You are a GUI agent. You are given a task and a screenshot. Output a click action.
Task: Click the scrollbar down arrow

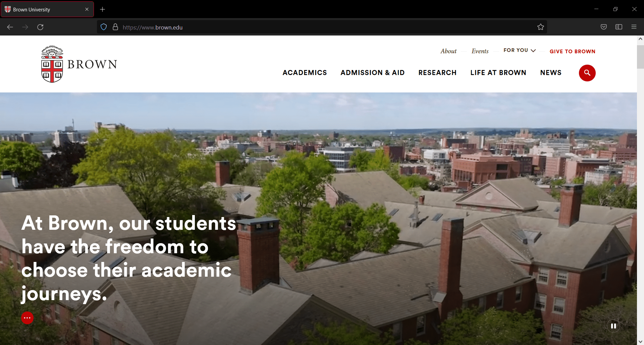(x=640, y=342)
